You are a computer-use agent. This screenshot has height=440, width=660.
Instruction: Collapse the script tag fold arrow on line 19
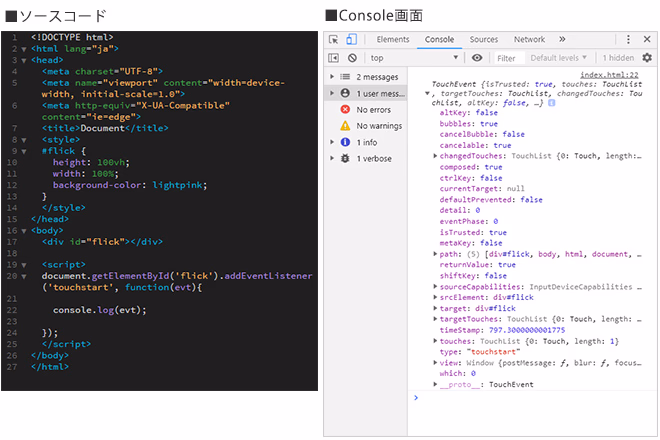click(24, 265)
